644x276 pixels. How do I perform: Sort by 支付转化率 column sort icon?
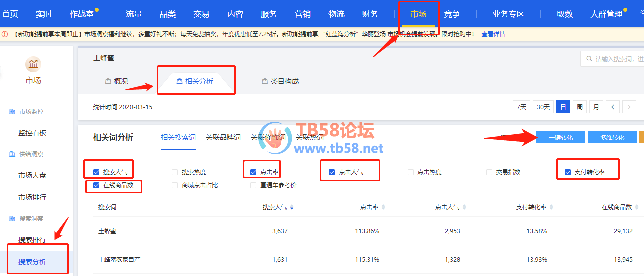click(x=551, y=207)
